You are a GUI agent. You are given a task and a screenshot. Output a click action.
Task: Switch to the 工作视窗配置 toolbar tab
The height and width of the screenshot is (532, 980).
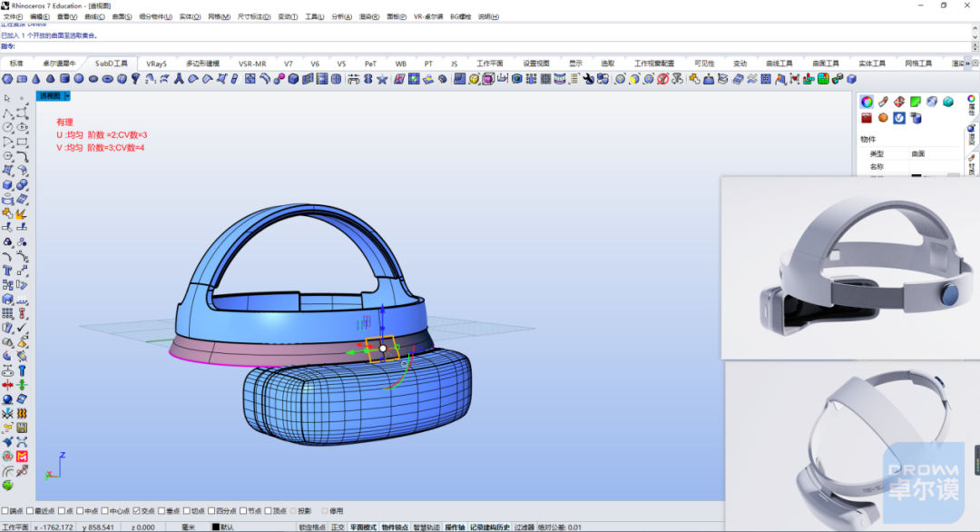coord(653,64)
